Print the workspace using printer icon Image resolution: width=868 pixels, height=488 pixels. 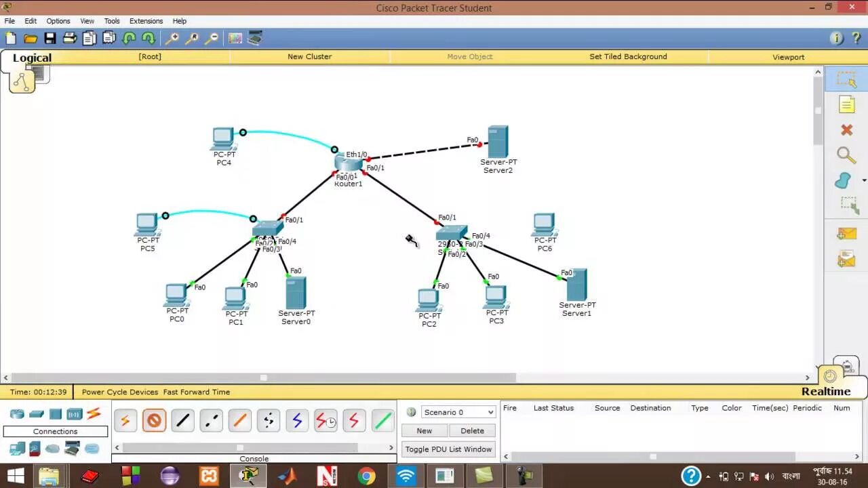[70, 39]
